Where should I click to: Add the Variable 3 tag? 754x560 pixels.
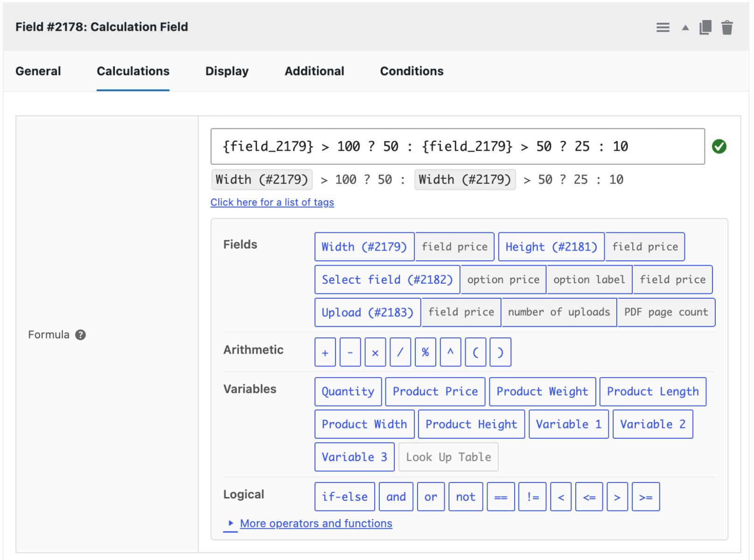coord(355,457)
